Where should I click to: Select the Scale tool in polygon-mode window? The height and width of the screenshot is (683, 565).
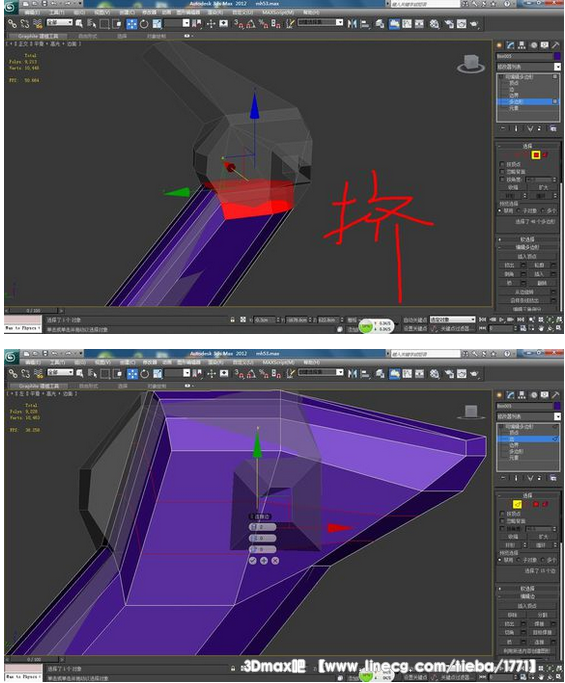[157, 24]
